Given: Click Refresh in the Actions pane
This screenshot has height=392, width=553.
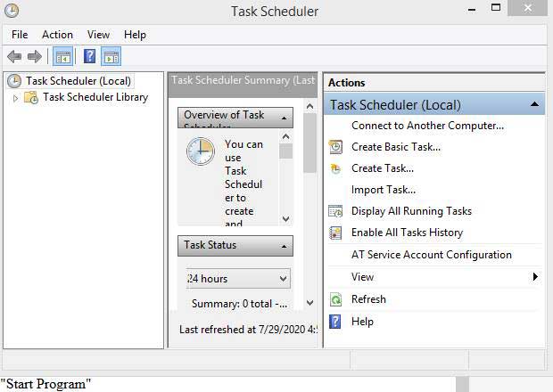Looking at the screenshot, I should coord(368,299).
